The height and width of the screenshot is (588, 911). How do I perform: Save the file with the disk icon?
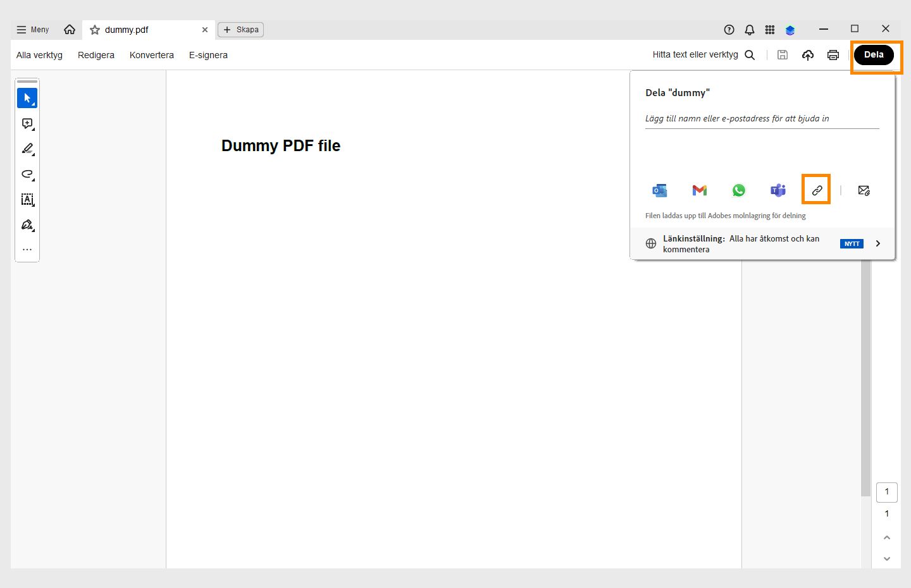tap(783, 55)
